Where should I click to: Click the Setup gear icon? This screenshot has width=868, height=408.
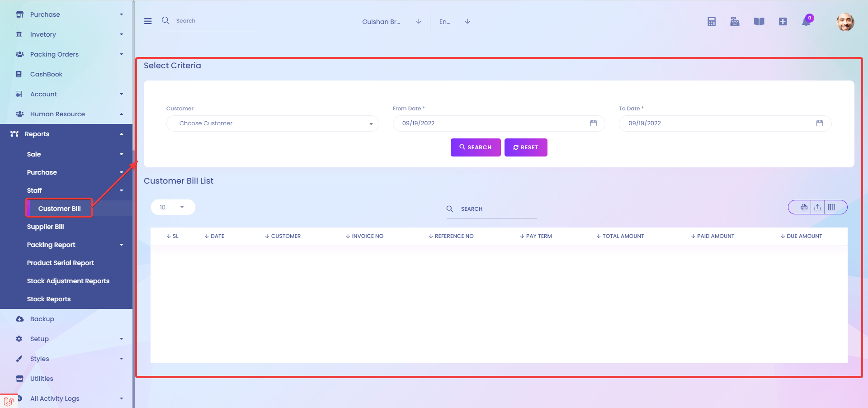[19, 339]
